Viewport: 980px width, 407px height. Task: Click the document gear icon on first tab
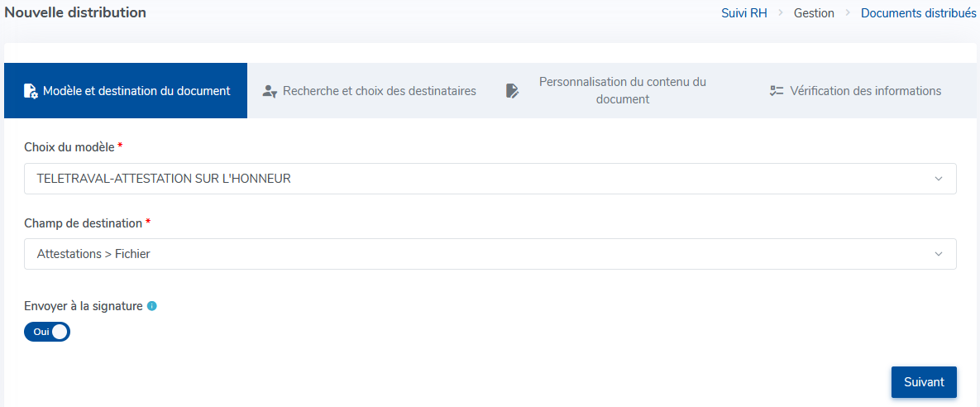(31, 91)
